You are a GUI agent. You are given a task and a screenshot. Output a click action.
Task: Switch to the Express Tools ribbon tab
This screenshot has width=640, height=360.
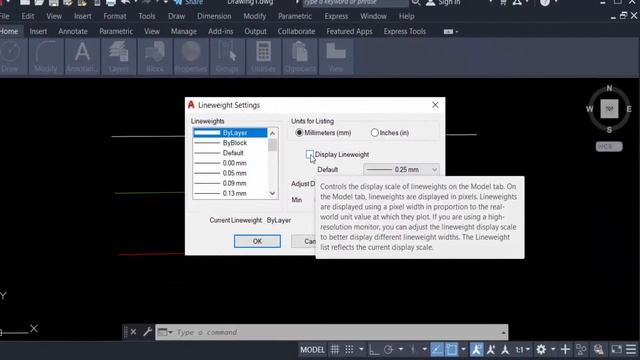tap(404, 31)
